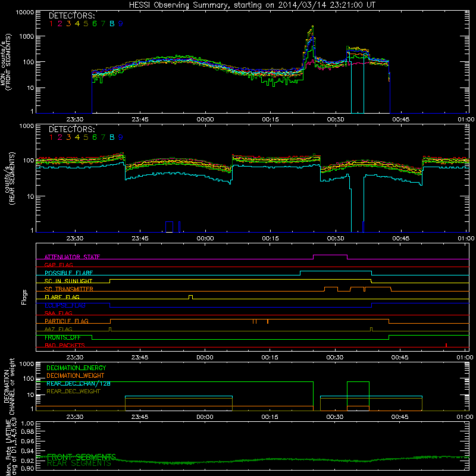Click the PARTICLE_FLAG label
476x476 pixels.
(x=67, y=321)
